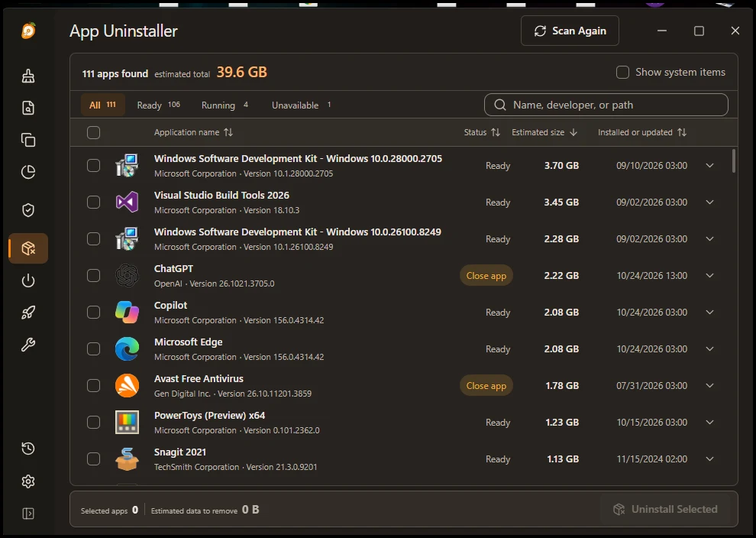The image size is (756, 538).
Task: Click the Scan Again button
Action: 570,31
